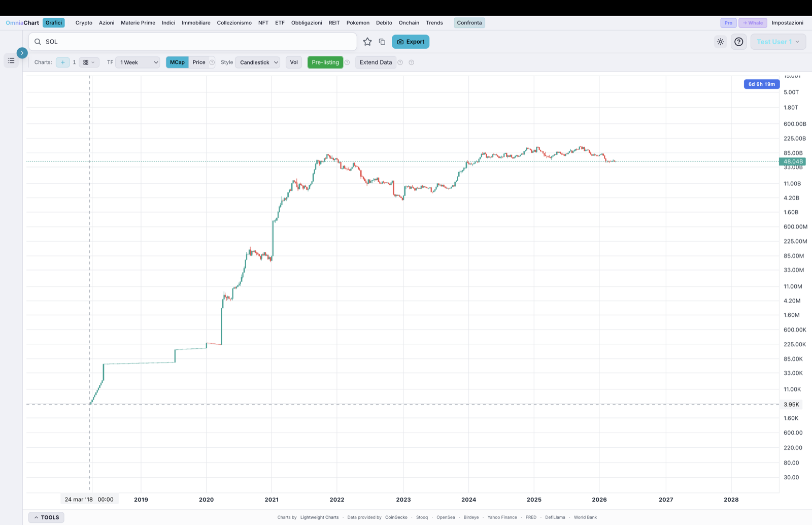Open the 1 Week timeframe dropdown
Viewport: 812px width, 525px height.
[x=138, y=62]
